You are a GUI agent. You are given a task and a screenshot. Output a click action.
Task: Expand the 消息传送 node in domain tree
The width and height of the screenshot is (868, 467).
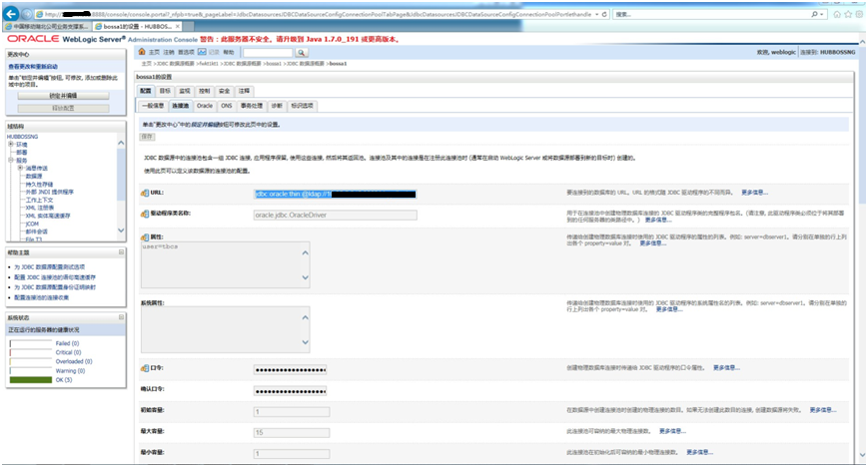(x=20, y=168)
